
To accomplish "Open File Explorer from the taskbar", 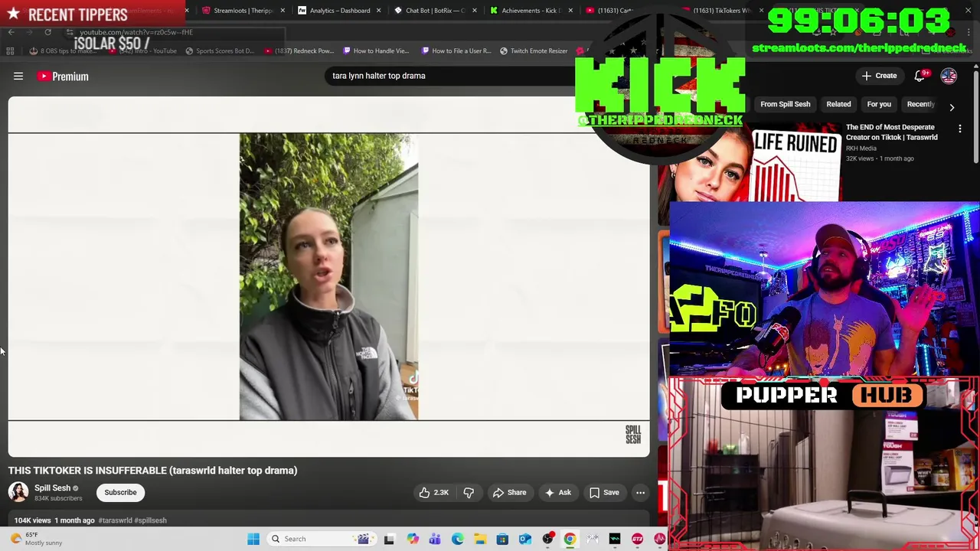I will click(x=480, y=539).
